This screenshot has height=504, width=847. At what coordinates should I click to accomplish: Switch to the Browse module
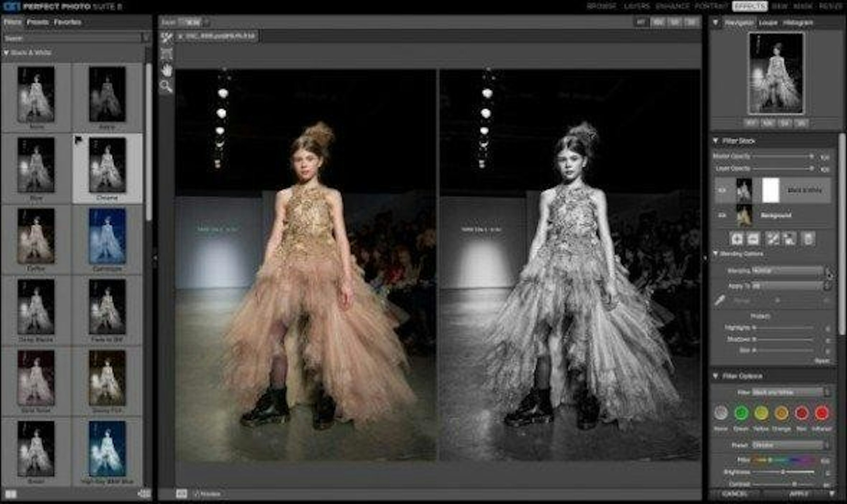(601, 6)
